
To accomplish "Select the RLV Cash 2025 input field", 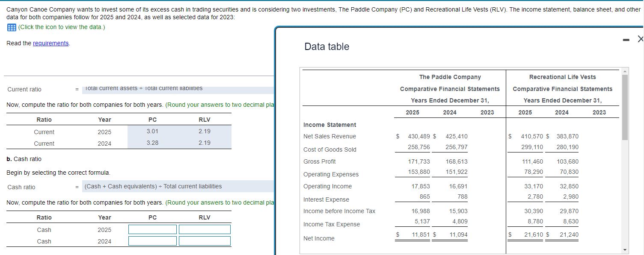I will [x=205, y=229].
